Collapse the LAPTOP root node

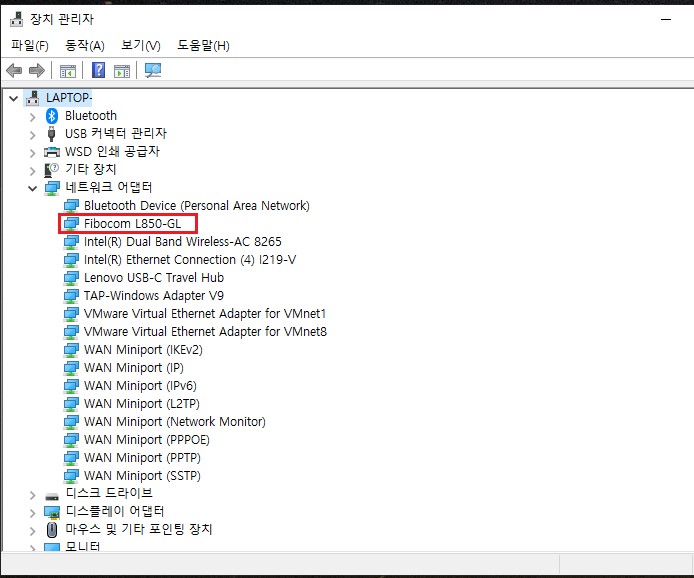14,98
